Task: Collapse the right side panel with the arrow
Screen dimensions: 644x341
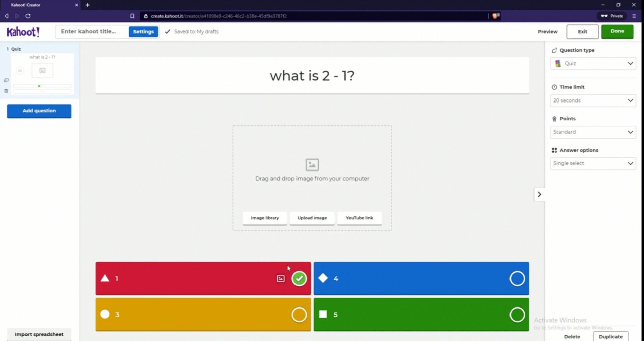Action: (x=539, y=194)
